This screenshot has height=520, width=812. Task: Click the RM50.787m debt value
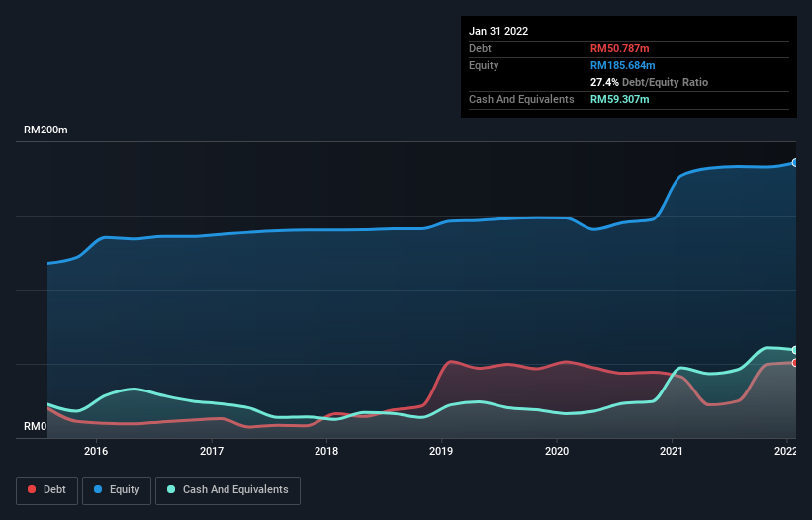click(x=619, y=48)
